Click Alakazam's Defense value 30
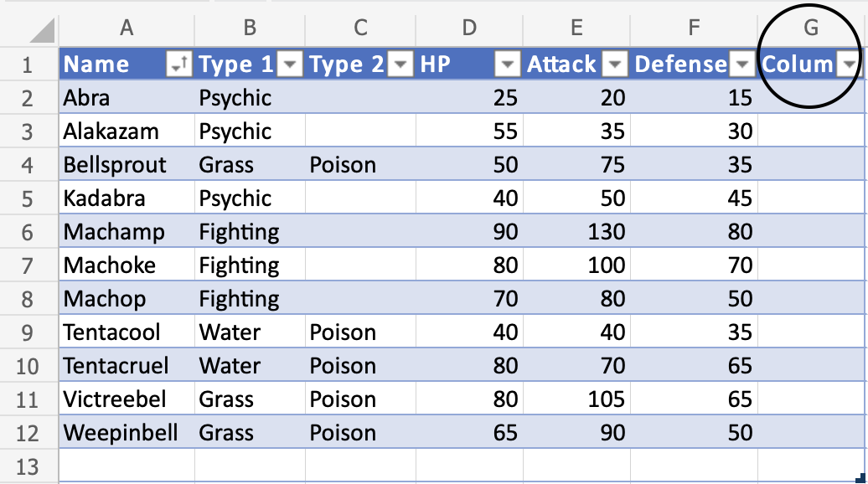The height and width of the screenshot is (484, 868). [739, 131]
